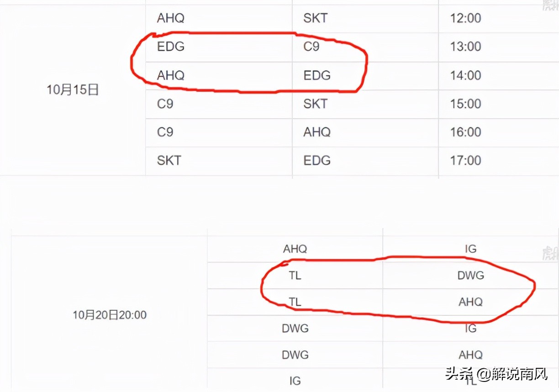Click C9 in the 13:00 row
The height and width of the screenshot is (392, 559).
click(x=311, y=47)
